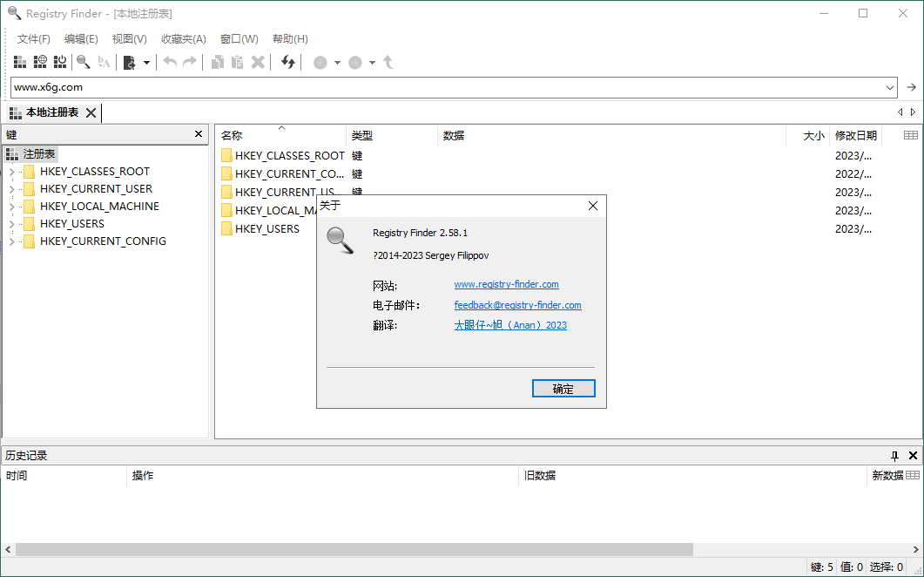
Task: Open the export file icon dropdown arrow
Action: pos(147,62)
